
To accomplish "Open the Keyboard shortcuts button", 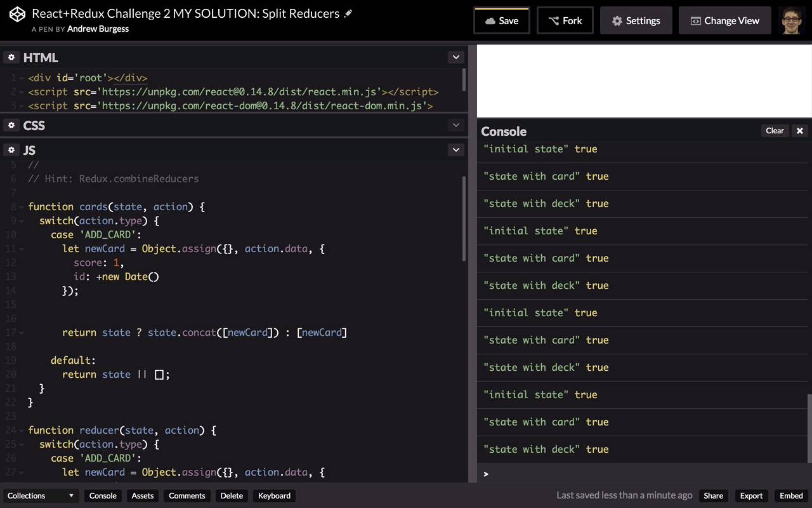I will pos(275,496).
